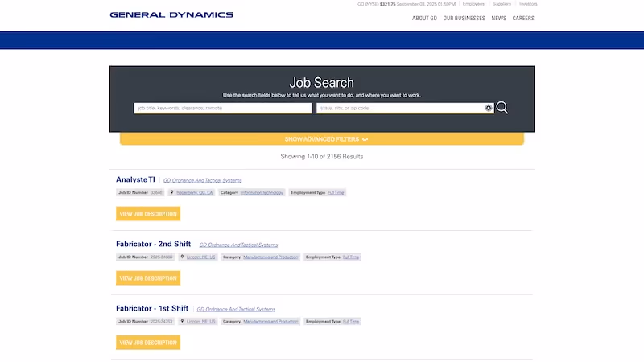Screen dimensions: 644x362
Task: Click Job ID Number tag on Fabricator 1st Shift
Action: tap(146, 321)
